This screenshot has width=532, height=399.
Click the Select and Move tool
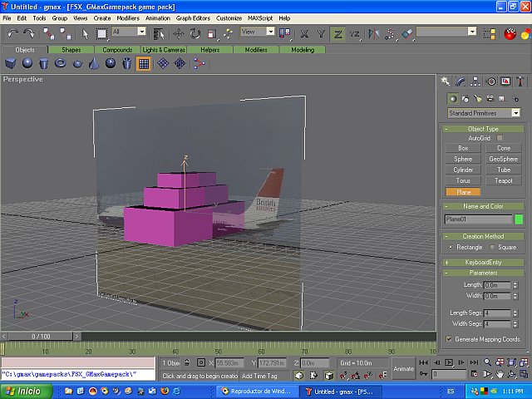(178, 33)
